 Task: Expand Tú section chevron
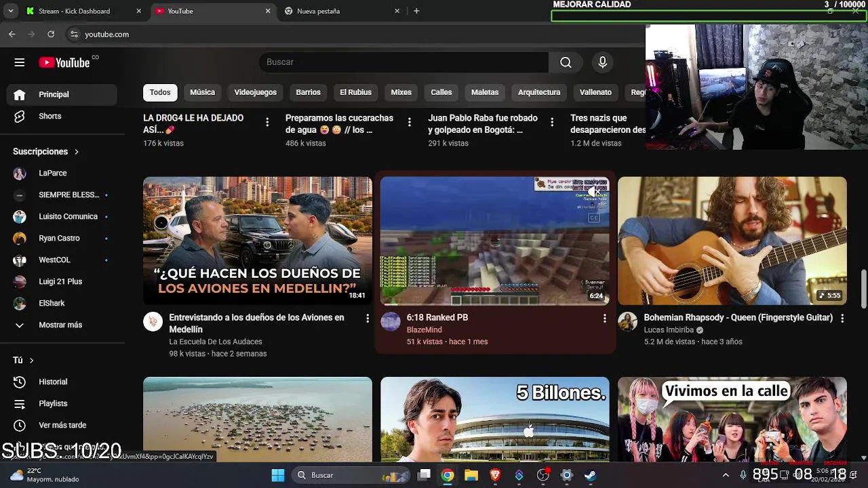tap(31, 361)
